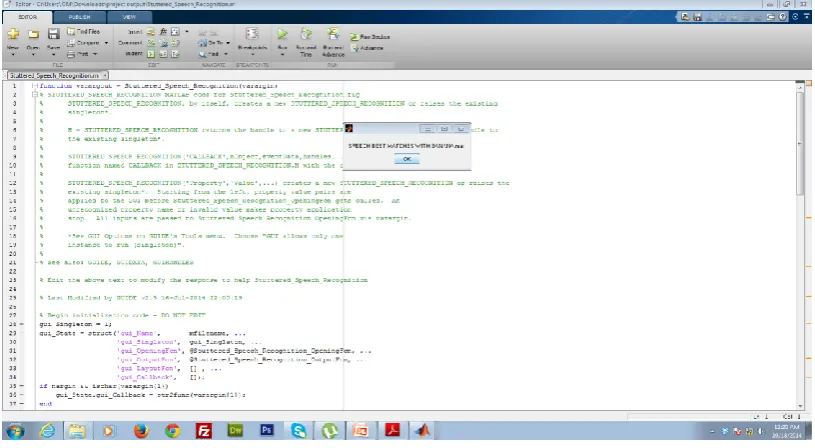
Task: Click the Print button
Action: click(78, 54)
